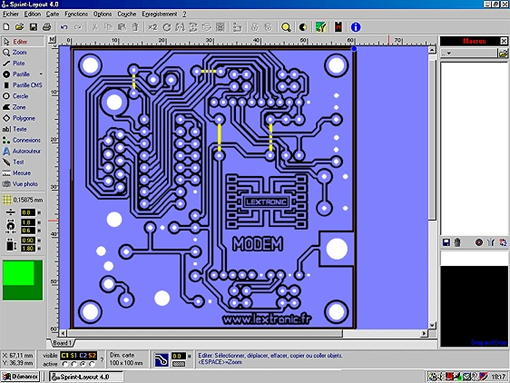Click the grid size icon
Image resolution: width=510 pixels, height=383 pixels.
(7, 200)
